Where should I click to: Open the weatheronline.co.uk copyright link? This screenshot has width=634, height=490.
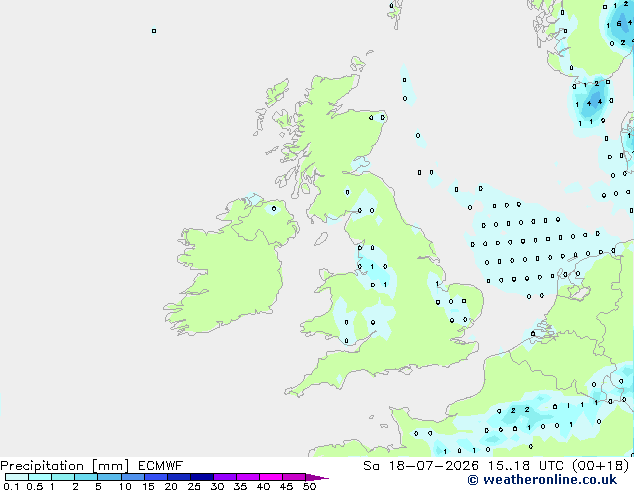(x=542, y=480)
